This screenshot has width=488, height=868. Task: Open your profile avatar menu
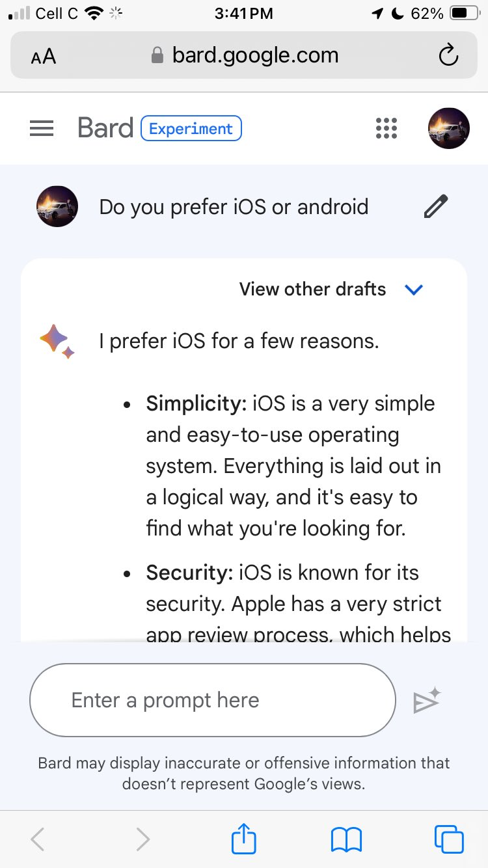448,128
